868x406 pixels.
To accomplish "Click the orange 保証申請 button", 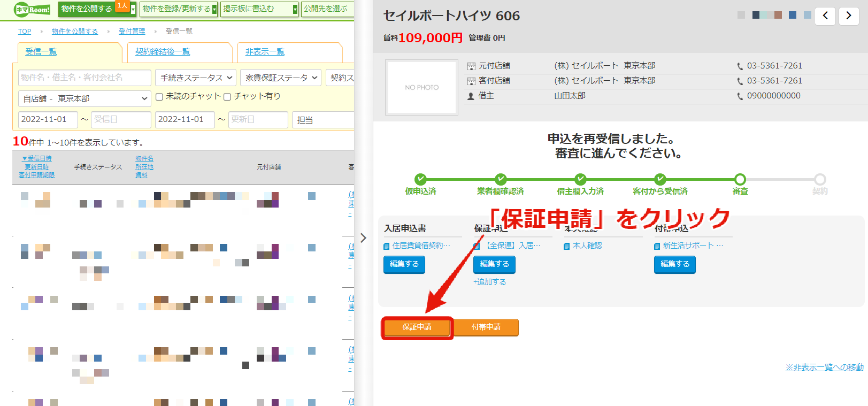I will [417, 327].
